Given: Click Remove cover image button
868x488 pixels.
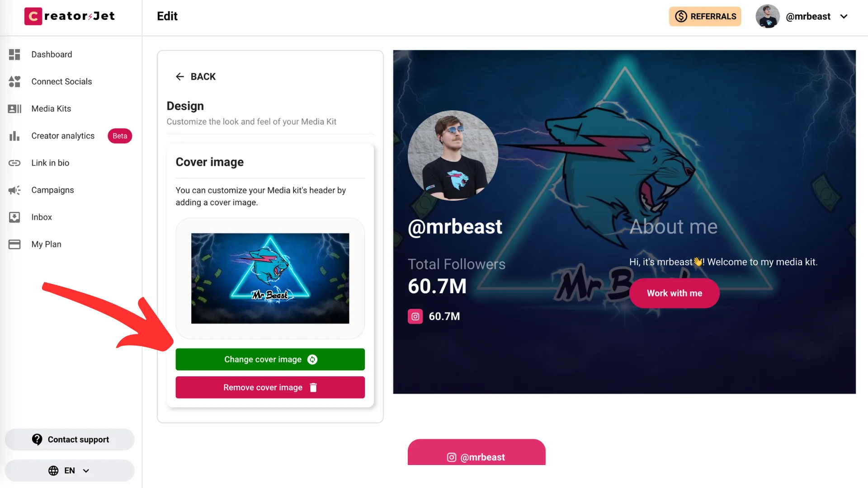Looking at the screenshot, I should 270,387.
